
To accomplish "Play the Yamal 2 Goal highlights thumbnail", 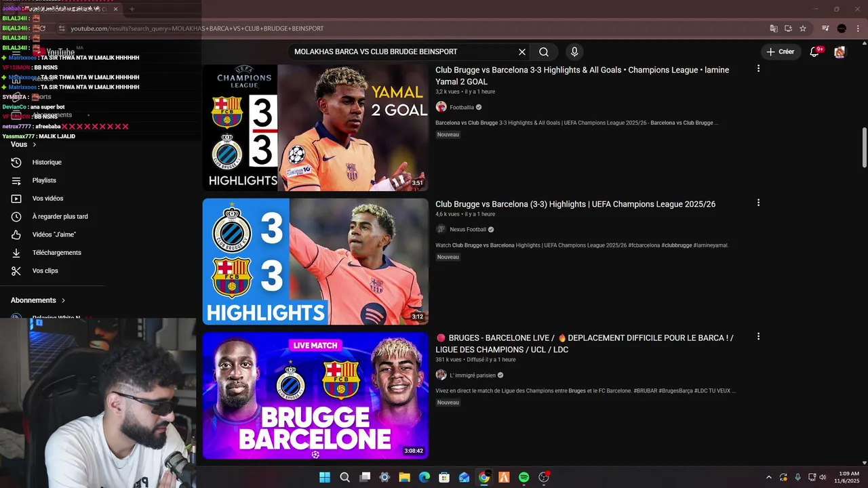I will coord(315,127).
